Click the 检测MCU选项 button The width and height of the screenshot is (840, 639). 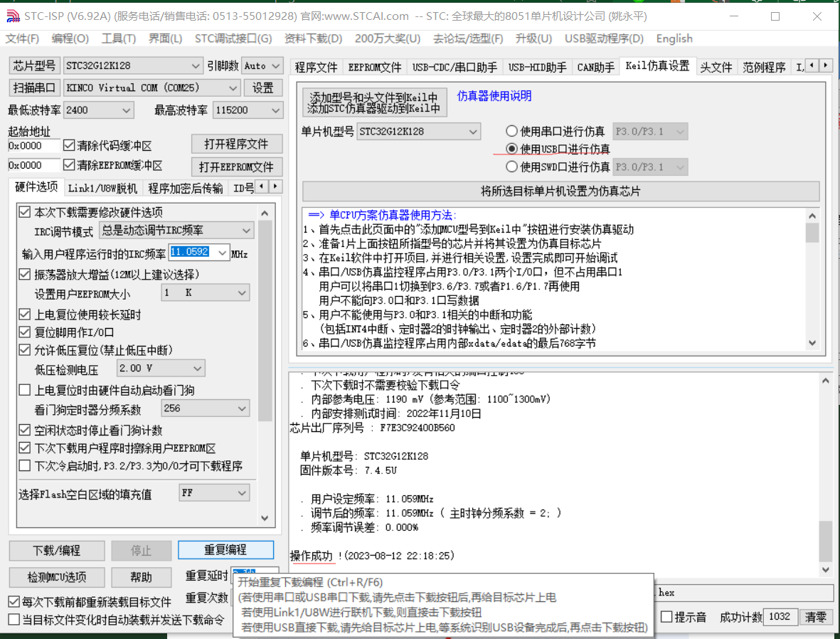pyautogui.click(x=57, y=577)
